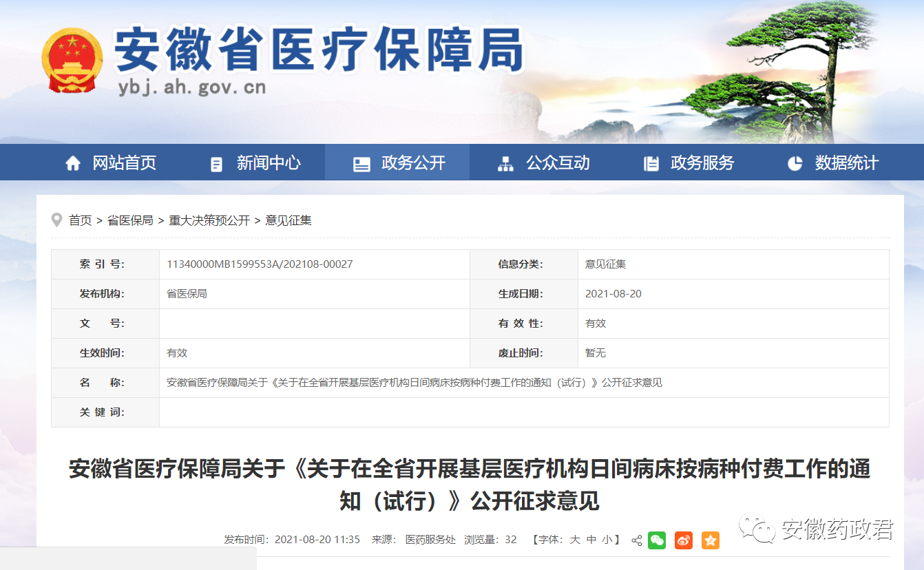Click the WeChat share icon

657,540
